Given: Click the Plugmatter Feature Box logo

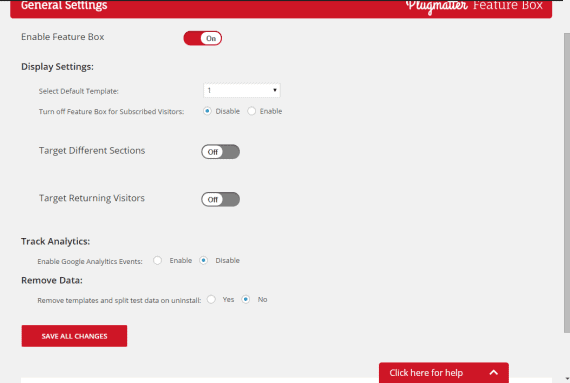Looking at the screenshot, I should point(474,6).
